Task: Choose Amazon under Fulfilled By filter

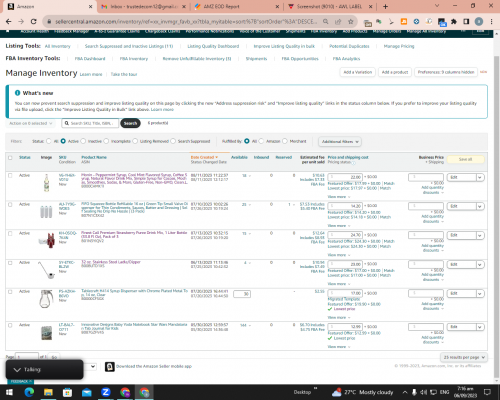Action: pyautogui.click(x=261, y=141)
